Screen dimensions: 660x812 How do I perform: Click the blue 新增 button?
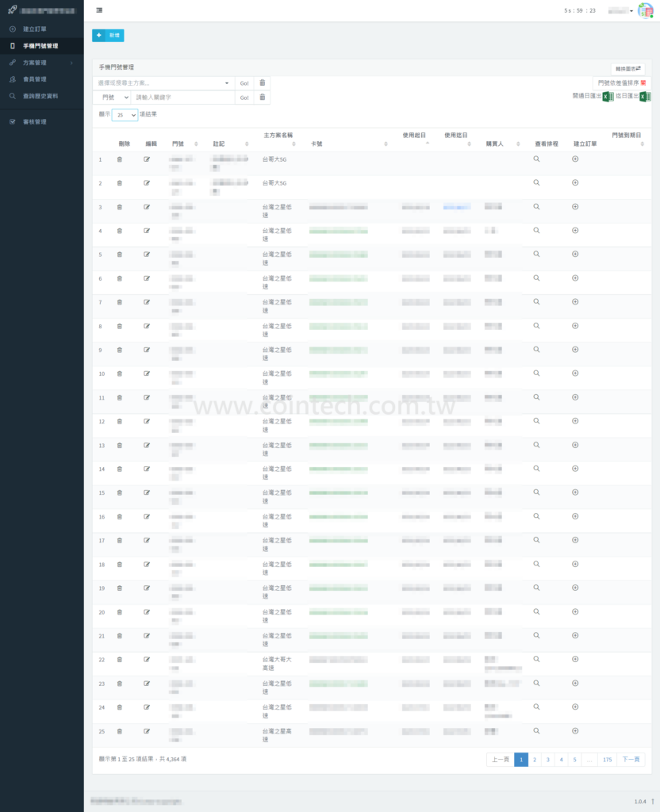pos(108,35)
